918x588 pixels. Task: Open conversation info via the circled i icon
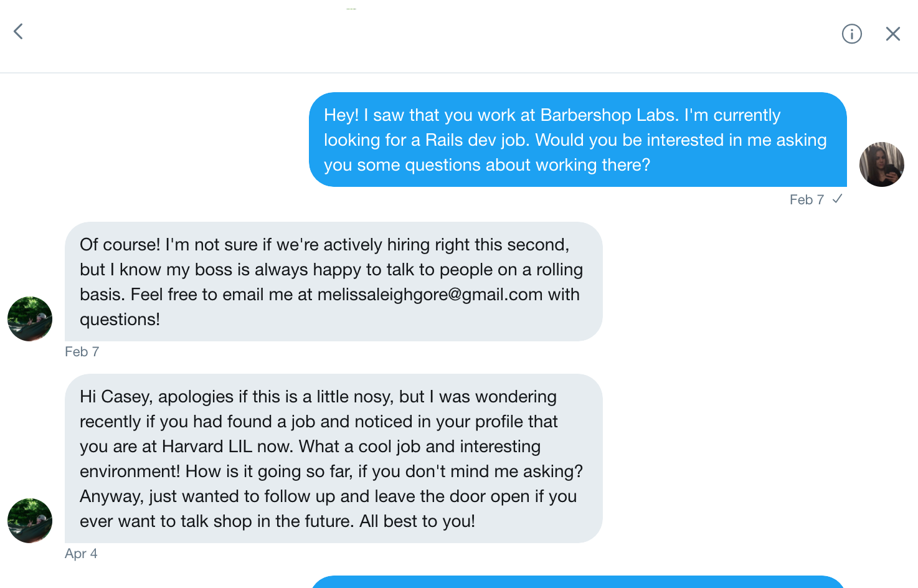click(x=851, y=34)
